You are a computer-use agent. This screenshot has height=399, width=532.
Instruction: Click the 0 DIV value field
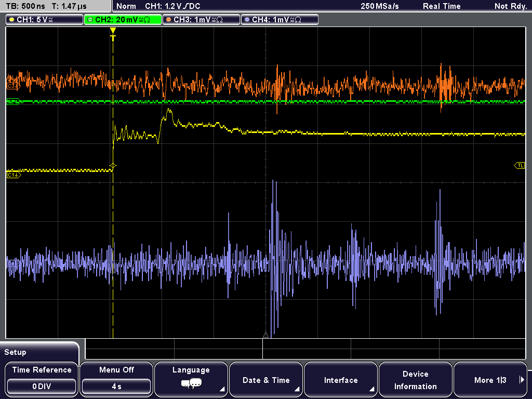point(42,387)
